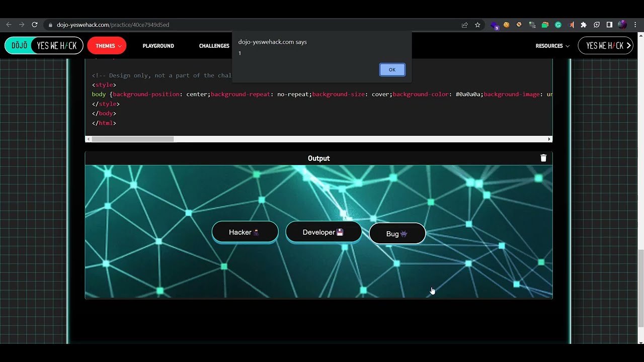Screen dimensions: 644x362
Task: Click the site lock icon in address bar
Action: 50,25
